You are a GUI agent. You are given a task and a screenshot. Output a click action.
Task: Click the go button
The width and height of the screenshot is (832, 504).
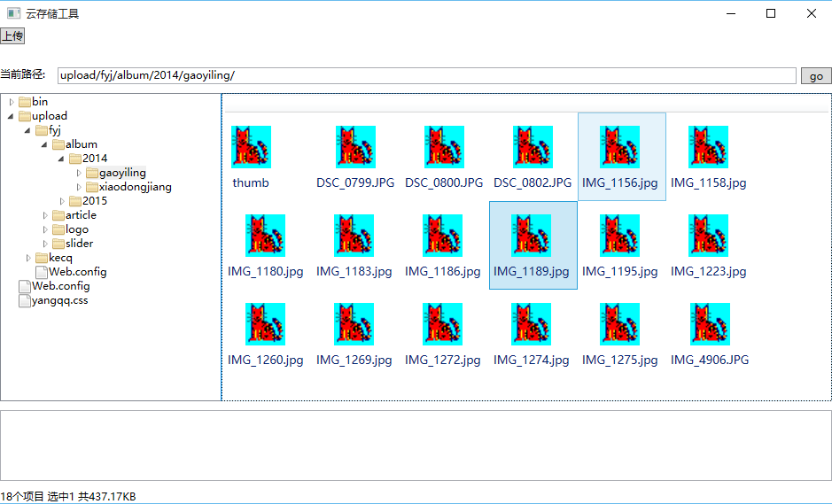(x=816, y=76)
